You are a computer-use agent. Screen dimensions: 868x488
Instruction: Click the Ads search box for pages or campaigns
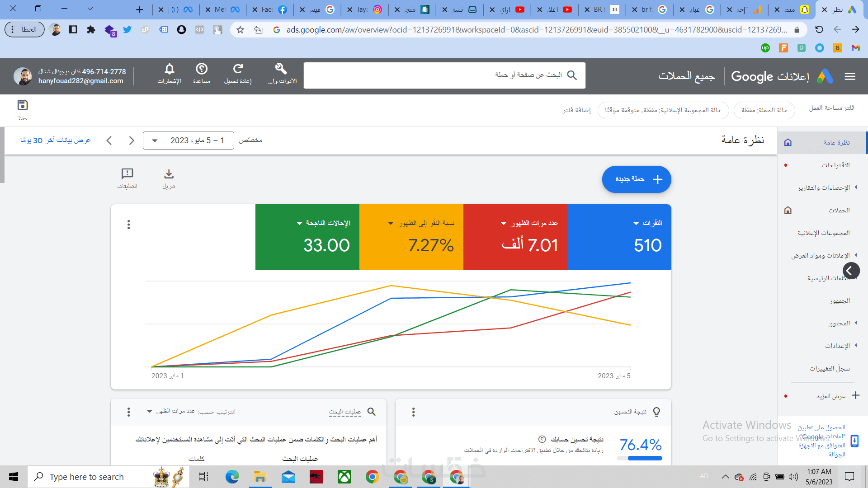click(x=444, y=75)
